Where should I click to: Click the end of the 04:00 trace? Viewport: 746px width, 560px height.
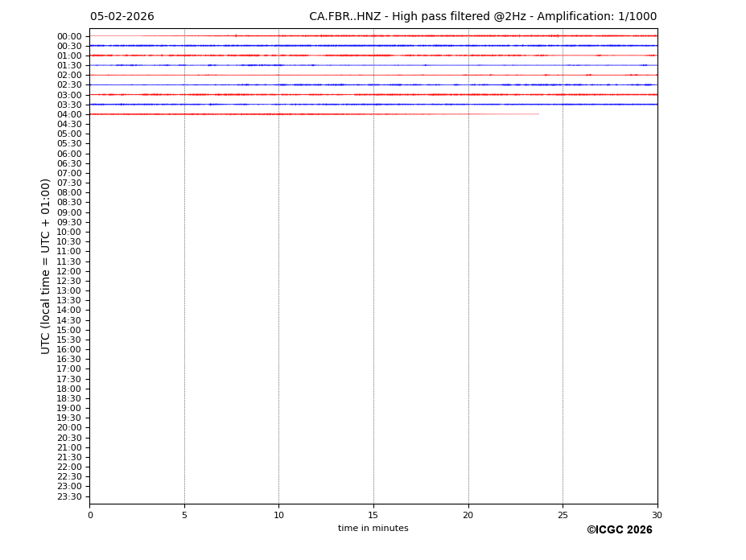(x=538, y=114)
